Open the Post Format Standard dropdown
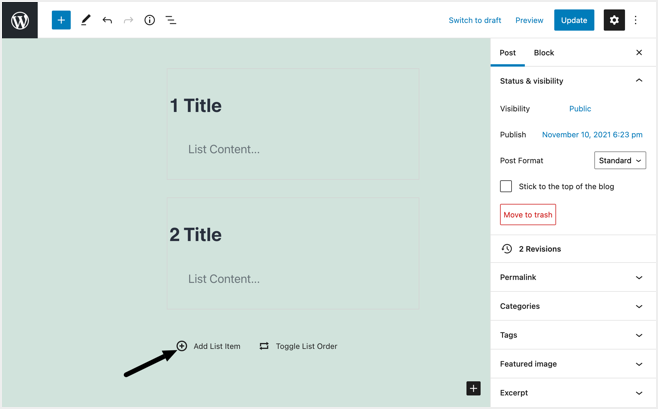This screenshot has width=658, height=409. (x=620, y=160)
